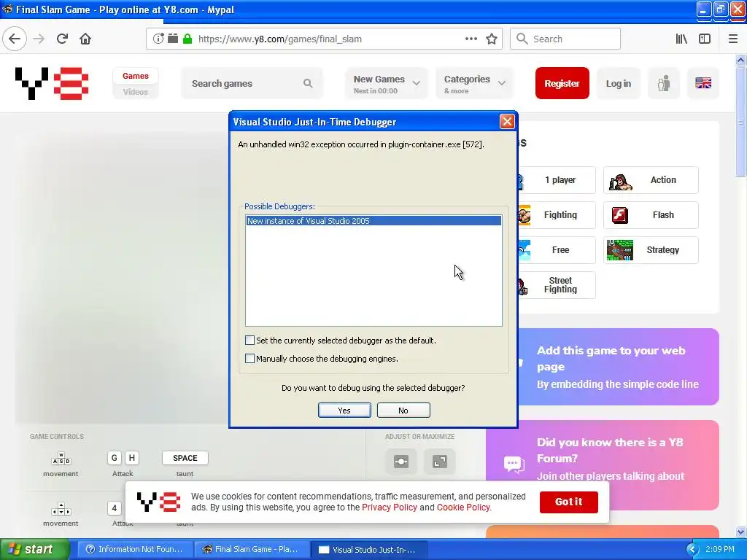Expand hidden system tray icons arrow

(x=692, y=550)
